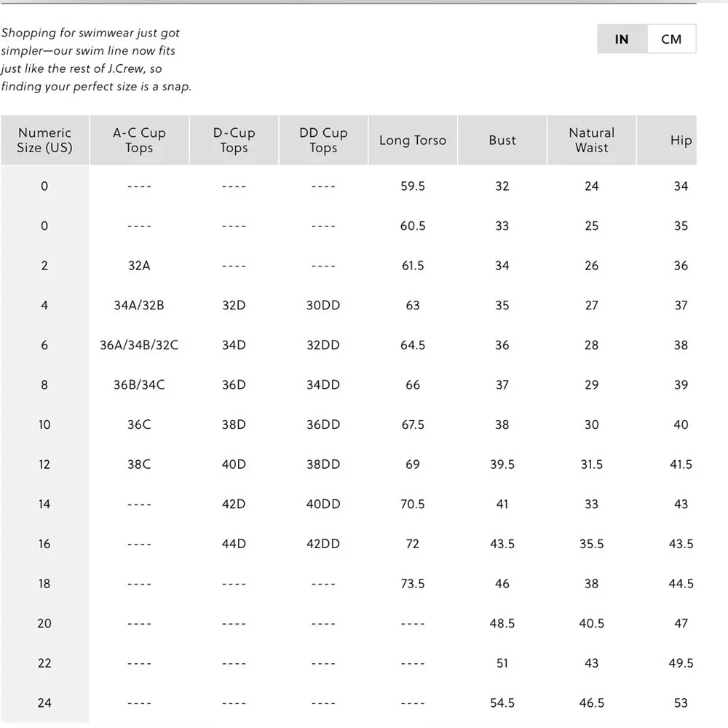Select the 32A cup size cell

139,266
